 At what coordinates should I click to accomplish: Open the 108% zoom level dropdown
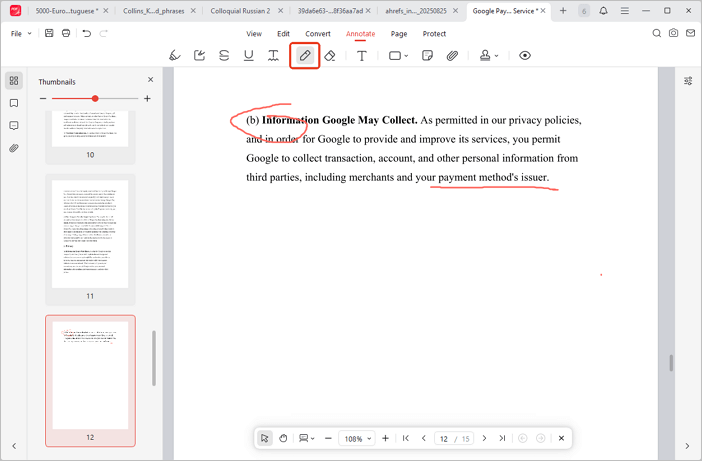[356, 439]
